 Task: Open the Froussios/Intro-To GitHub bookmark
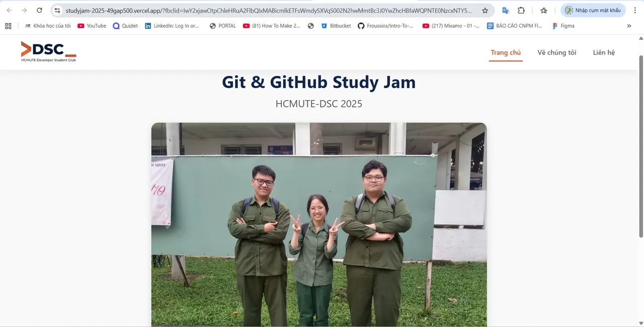point(385,26)
